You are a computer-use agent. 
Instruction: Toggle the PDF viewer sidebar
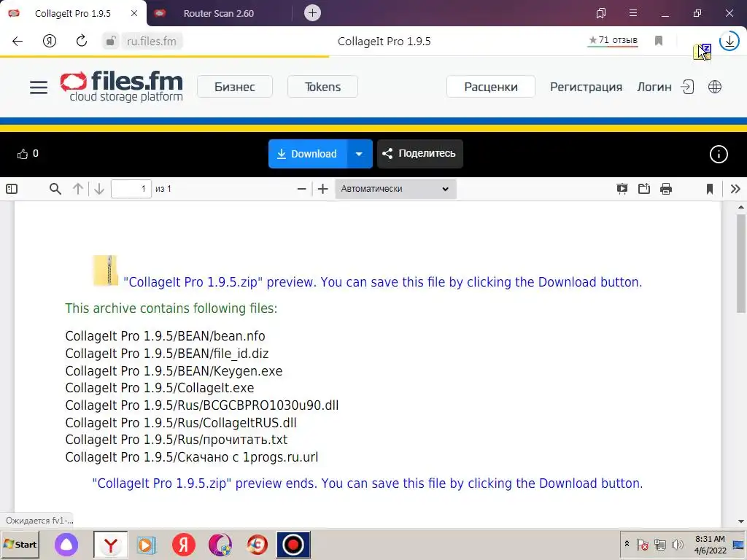pyautogui.click(x=12, y=189)
